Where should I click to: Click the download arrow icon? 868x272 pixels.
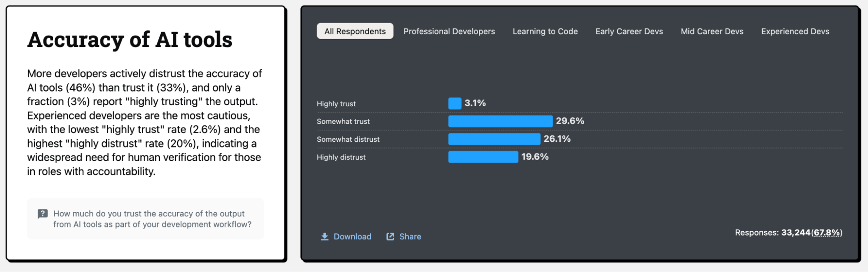[x=324, y=236]
